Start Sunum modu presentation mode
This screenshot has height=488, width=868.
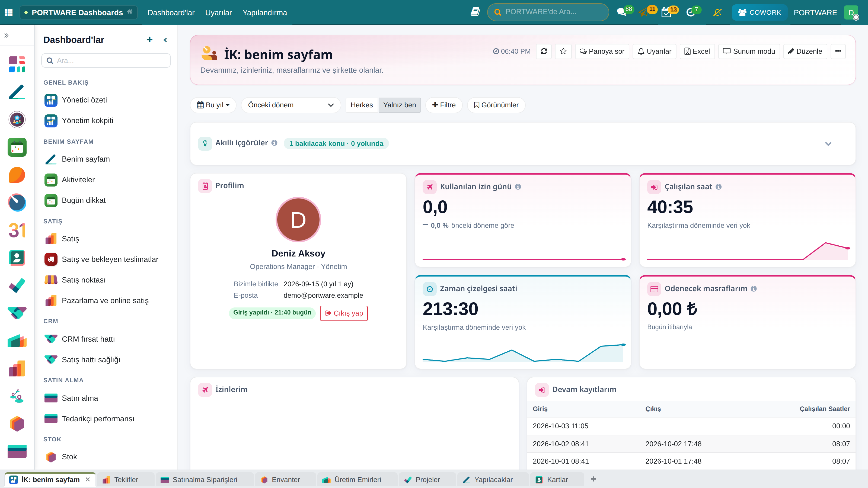(x=749, y=51)
